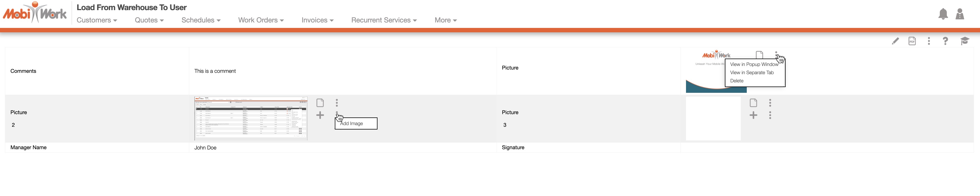The image size is (980, 196).
Task: Choose Delete from the picture menu
Action: (737, 81)
